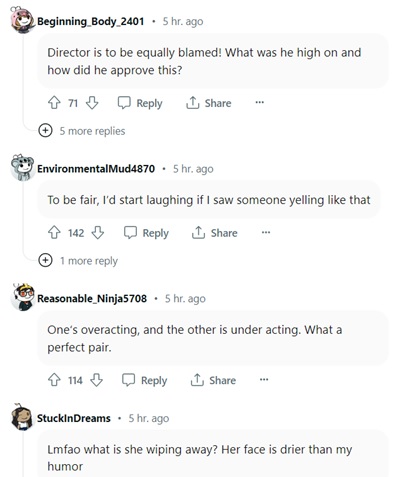Viewport: 399px width, 477px height.
Task: Open more options on Beginning_Body_2401's comment
Action: [x=259, y=103]
